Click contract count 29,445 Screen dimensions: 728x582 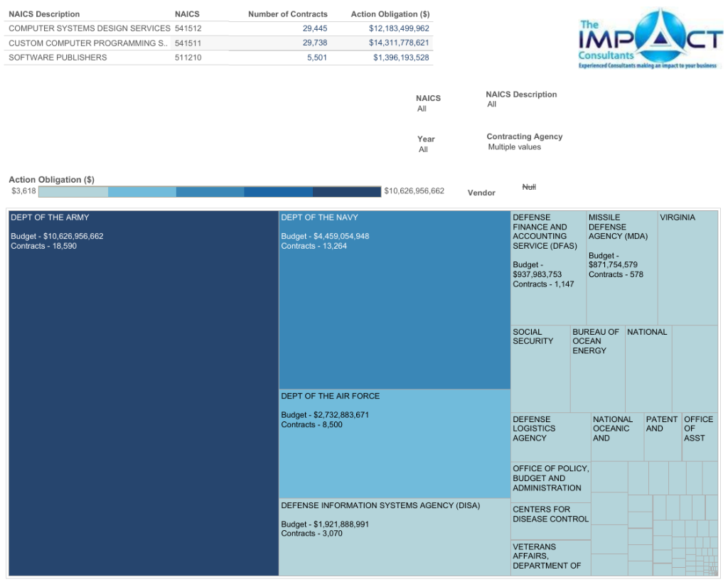point(315,28)
